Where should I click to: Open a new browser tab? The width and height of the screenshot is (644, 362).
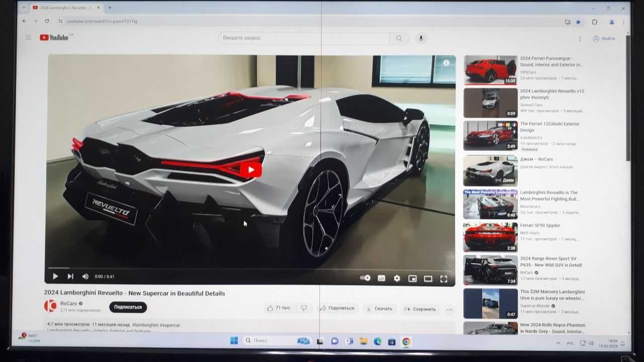tap(110, 8)
